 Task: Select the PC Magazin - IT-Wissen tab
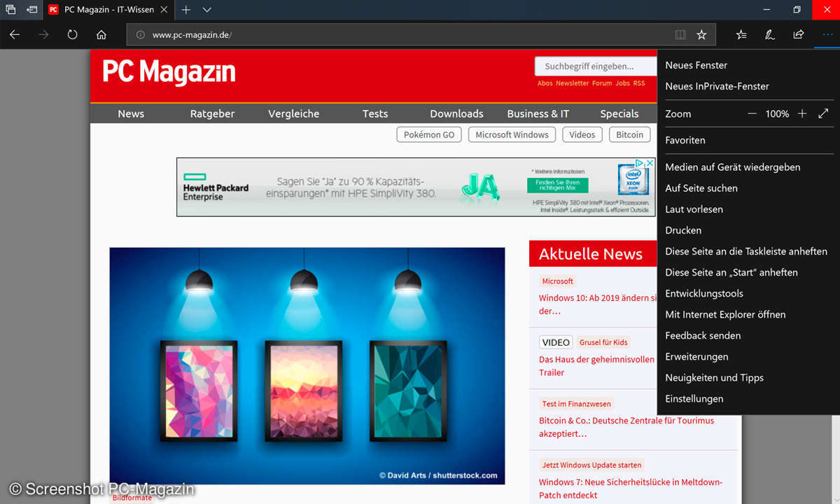(108, 10)
